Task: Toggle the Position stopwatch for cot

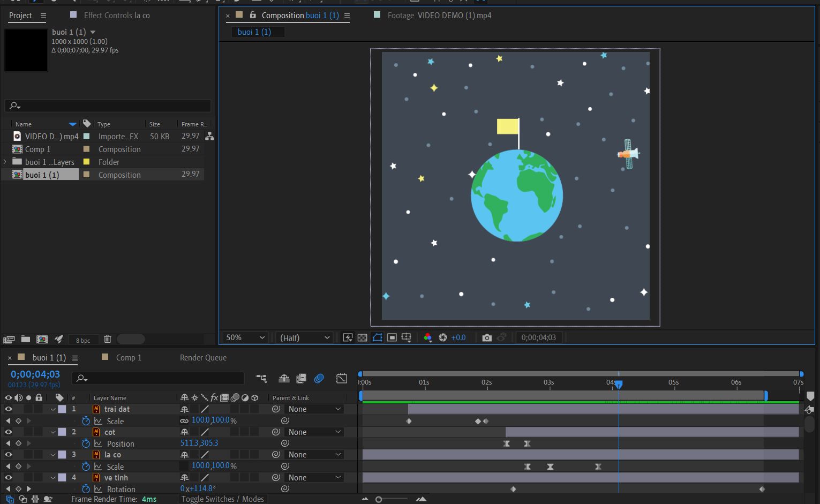Action: click(86, 443)
